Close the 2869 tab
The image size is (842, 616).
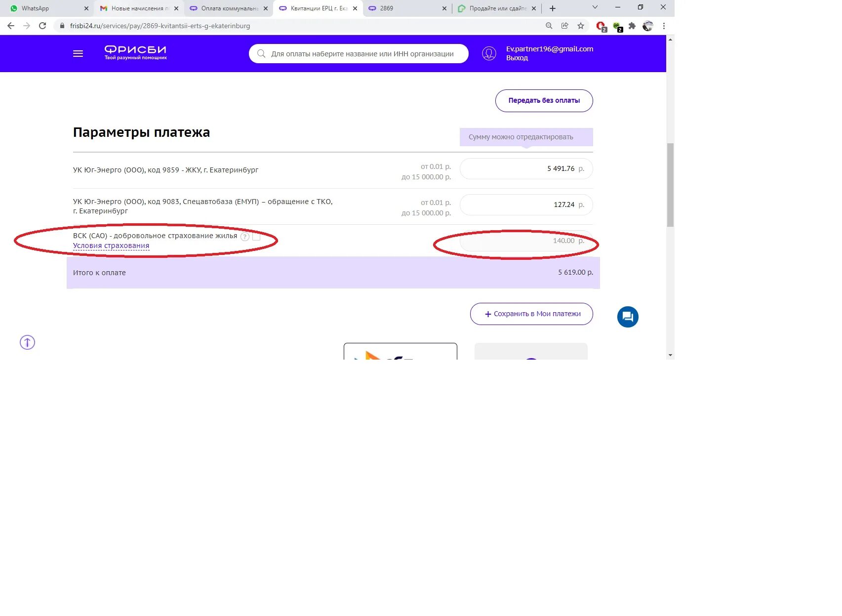pyautogui.click(x=444, y=8)
